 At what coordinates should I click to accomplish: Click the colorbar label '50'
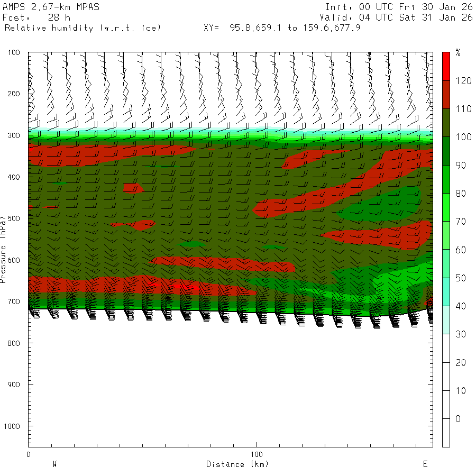461,278
